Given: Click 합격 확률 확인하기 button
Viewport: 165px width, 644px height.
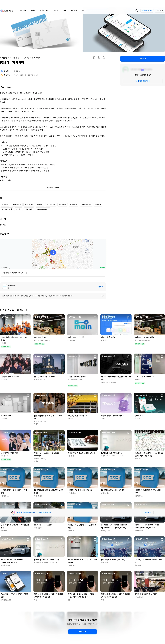Looking at the screenshot, I should [142, 81].
